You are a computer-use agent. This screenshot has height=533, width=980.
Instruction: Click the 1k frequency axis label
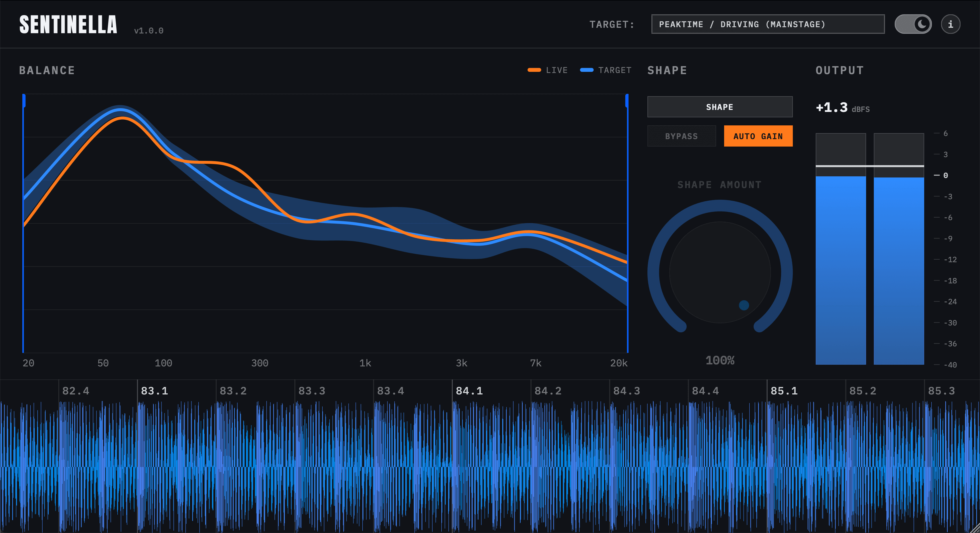coord(365,363)
